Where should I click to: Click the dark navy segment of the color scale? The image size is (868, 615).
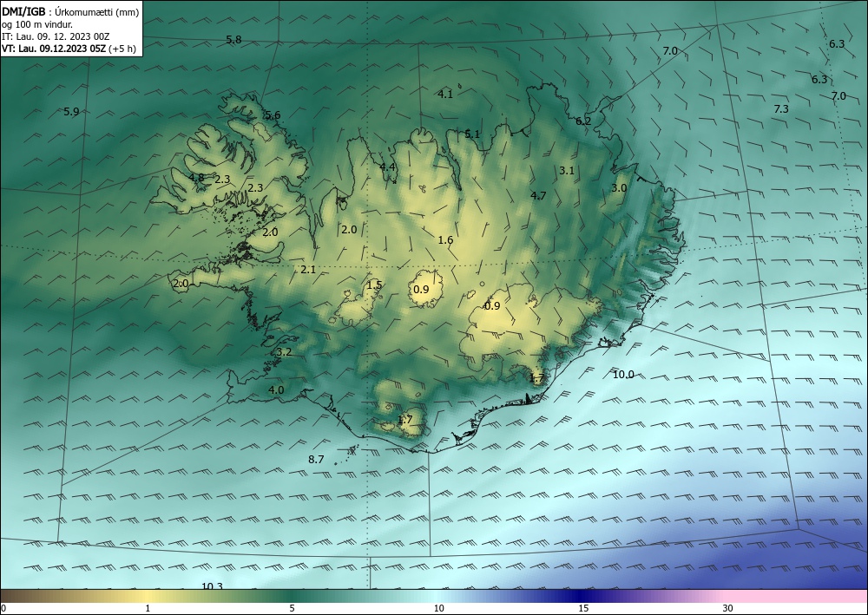tap(578, 596)
